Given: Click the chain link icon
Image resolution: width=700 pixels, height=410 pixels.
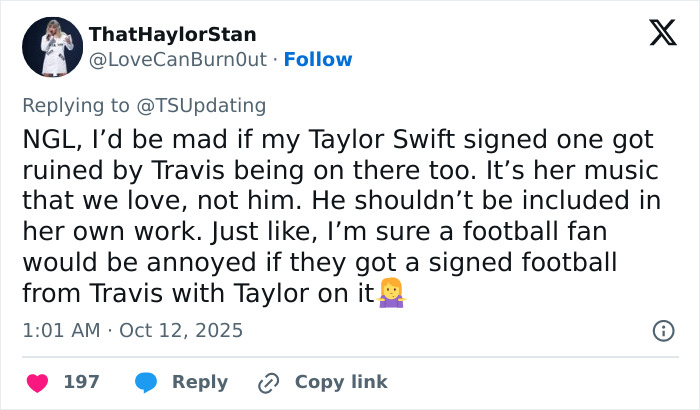Looking at the screenshot, I should click(x=267, y=382).
